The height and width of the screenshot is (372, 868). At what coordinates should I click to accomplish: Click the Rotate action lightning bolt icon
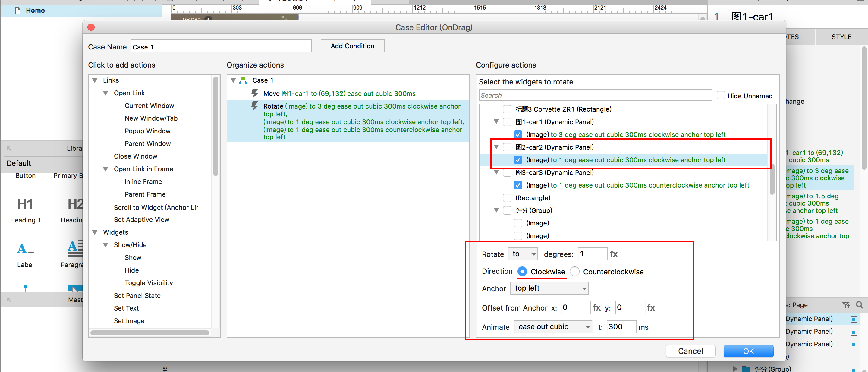click(255, 106)
